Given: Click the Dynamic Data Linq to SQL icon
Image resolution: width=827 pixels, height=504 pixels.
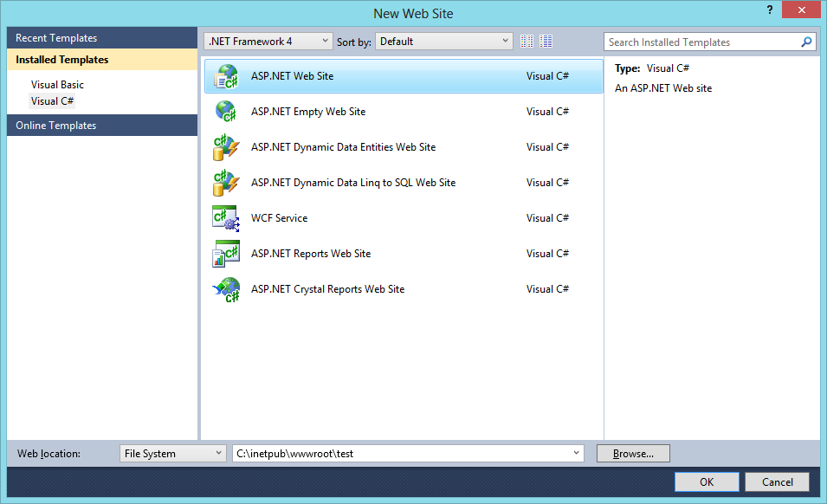Looking at the screenshot, I should pyautogui.click(x=226, y=183).
